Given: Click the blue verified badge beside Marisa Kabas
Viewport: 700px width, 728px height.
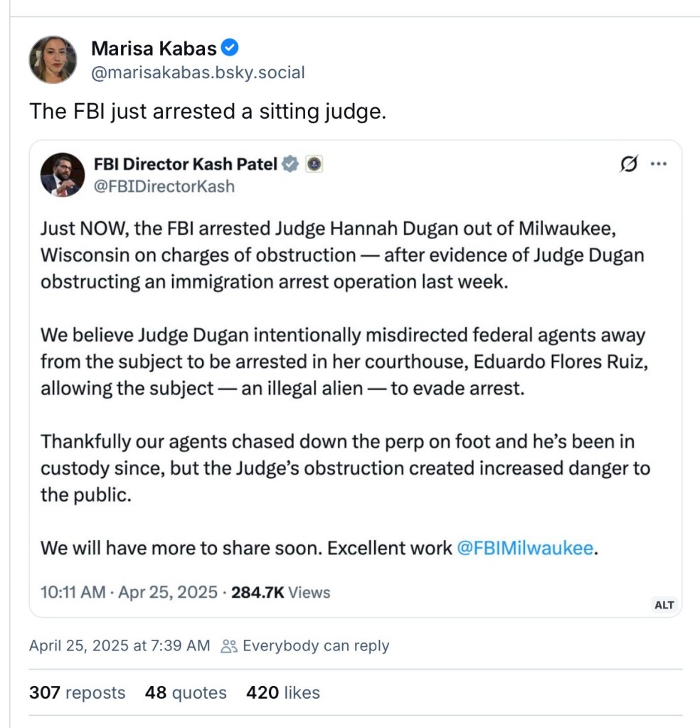Looking at the screenshot, I should click(230, 48).
